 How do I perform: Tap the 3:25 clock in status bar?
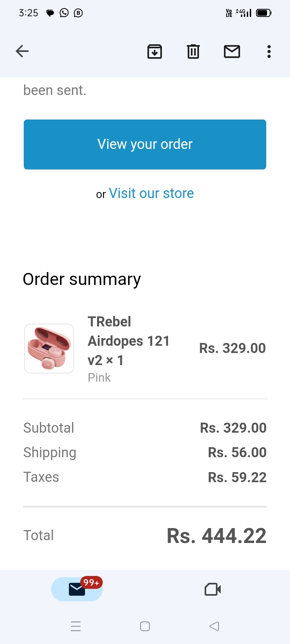(29, 13)
